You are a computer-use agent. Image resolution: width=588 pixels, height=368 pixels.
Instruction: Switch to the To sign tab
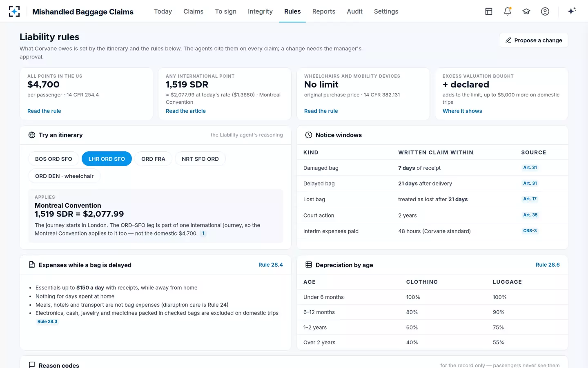226,11
